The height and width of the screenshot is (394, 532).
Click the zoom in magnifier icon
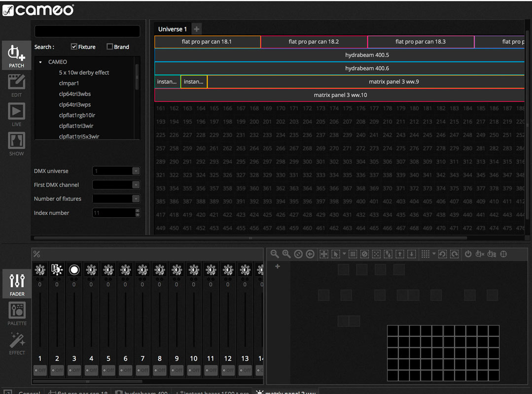pos(286,254)
